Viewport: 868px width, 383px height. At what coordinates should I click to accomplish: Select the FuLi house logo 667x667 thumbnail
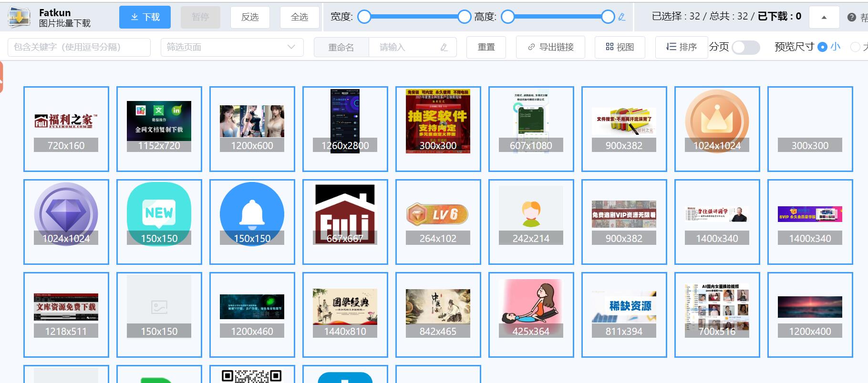[x=345, y=222]
